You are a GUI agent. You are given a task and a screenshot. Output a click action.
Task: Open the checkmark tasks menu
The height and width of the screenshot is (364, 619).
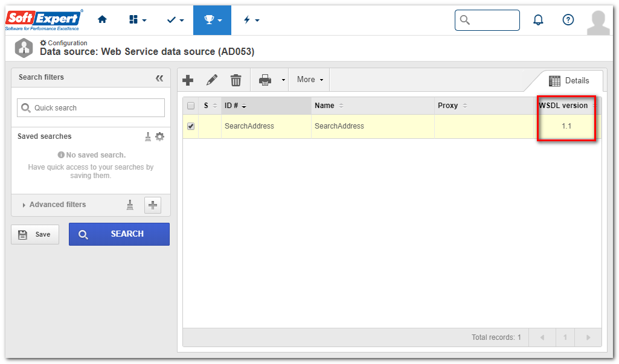175,20
